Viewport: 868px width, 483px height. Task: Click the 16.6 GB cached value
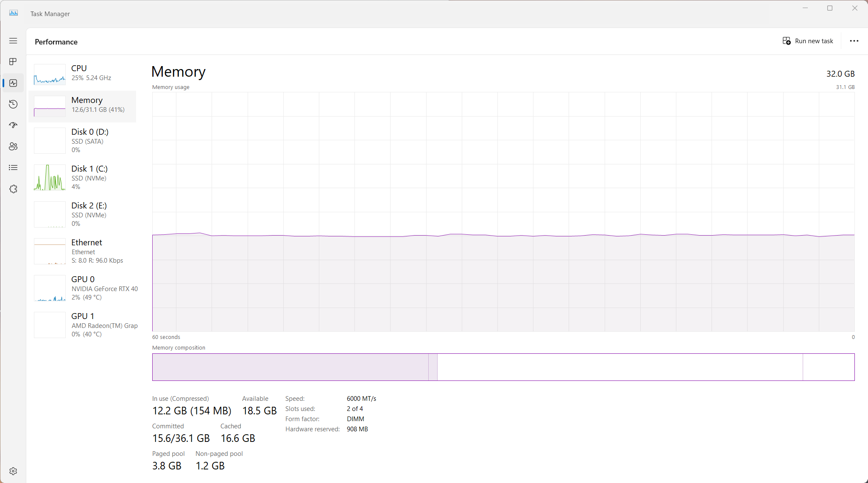[x=238, y=438]
